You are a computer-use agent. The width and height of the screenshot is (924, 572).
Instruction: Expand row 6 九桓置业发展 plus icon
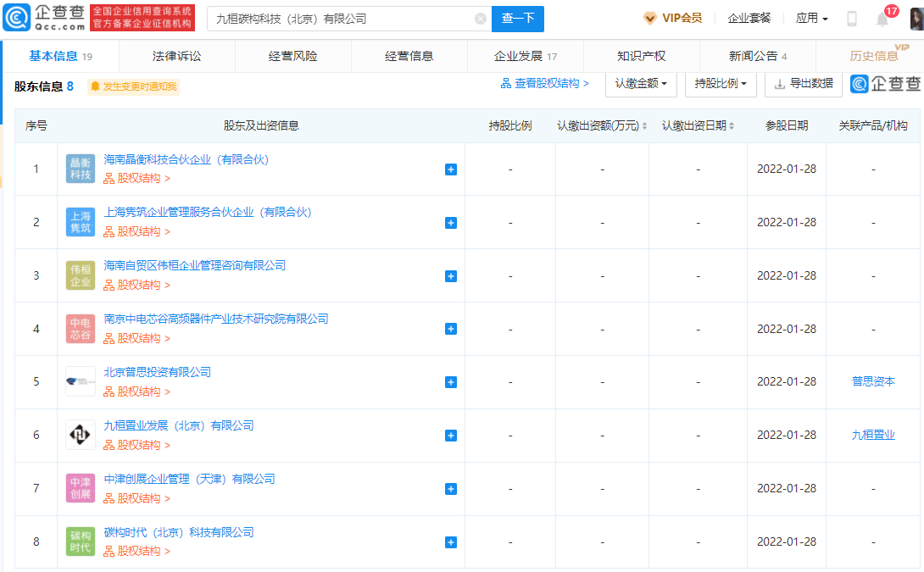click(x=451, y=436)
